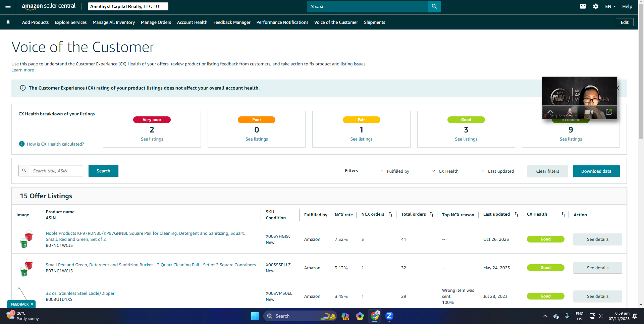Viewport: 644px width, 324px height.
Task: See listings with Good CX Health
Action: point(466,139)
